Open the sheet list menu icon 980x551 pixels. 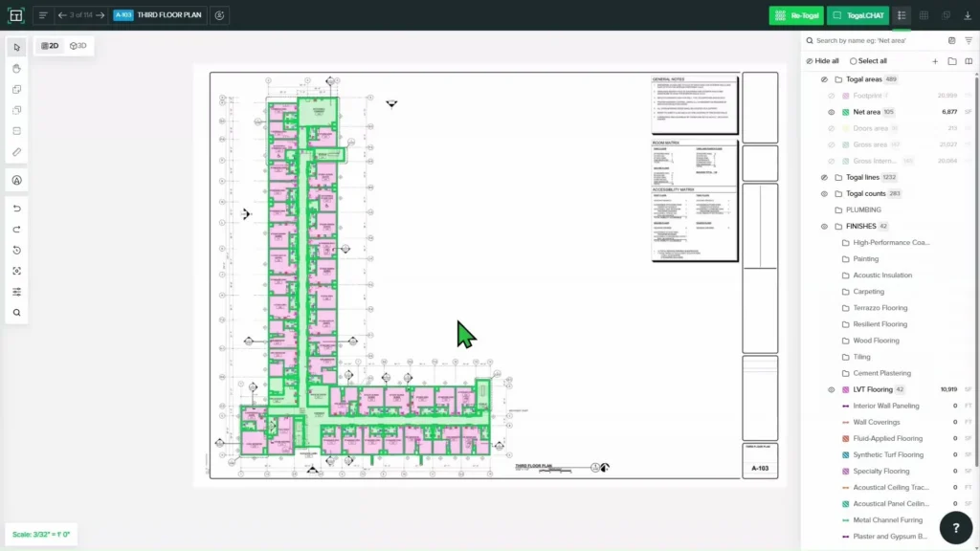click(42, 15)
